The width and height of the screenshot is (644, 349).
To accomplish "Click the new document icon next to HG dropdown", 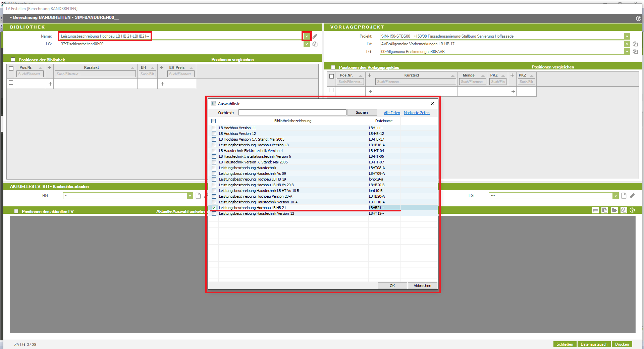I will (198, 196).
